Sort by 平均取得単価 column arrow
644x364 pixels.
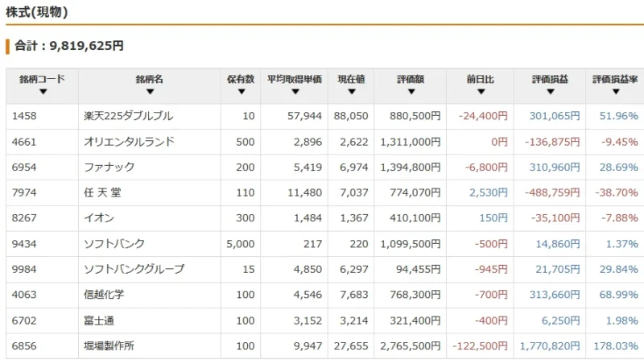295,92
